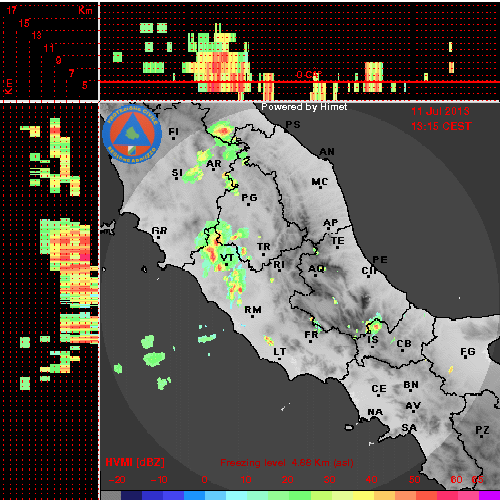Click the FG city label on the map
This screenshot has width=500, height=500.
[x=468, y=352]
